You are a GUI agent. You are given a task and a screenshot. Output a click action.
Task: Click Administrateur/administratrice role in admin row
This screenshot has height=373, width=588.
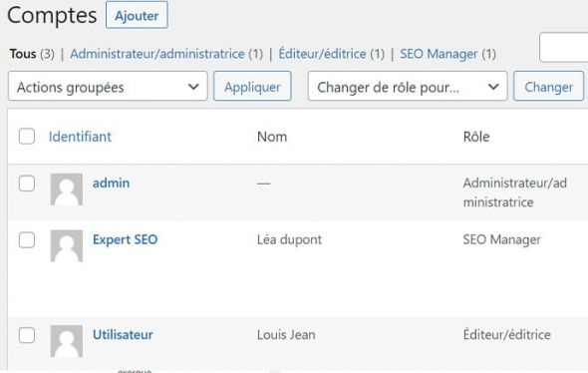click(x=515, y=192)
